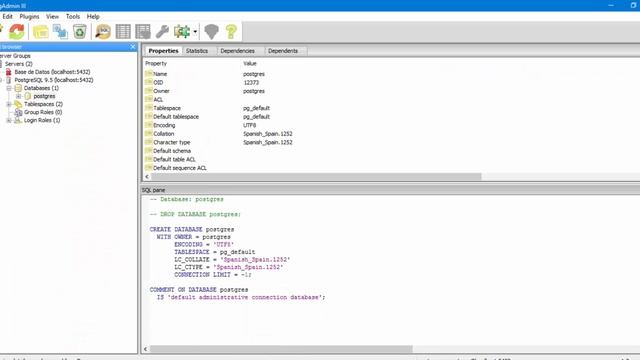Select Base de Datos server node
Viewport: 640px width, 360px height.
[x=52, y=72]
